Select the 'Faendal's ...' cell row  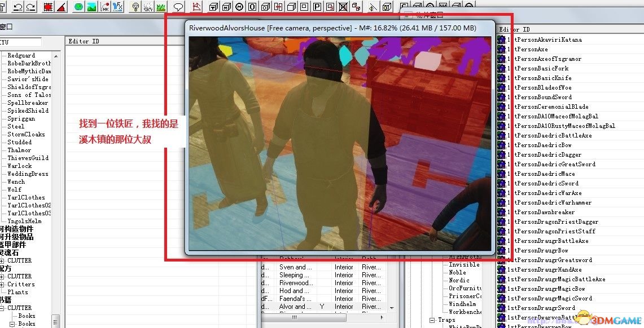tap(325, 299)
